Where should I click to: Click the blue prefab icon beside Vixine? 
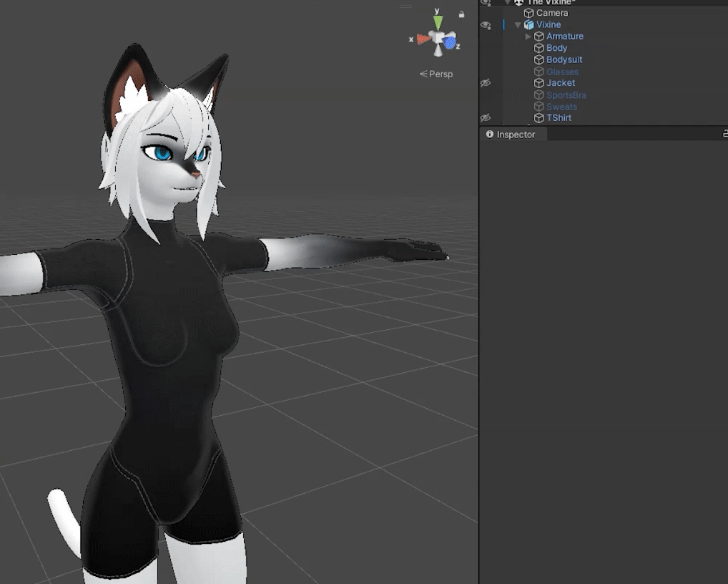point(528,24)
